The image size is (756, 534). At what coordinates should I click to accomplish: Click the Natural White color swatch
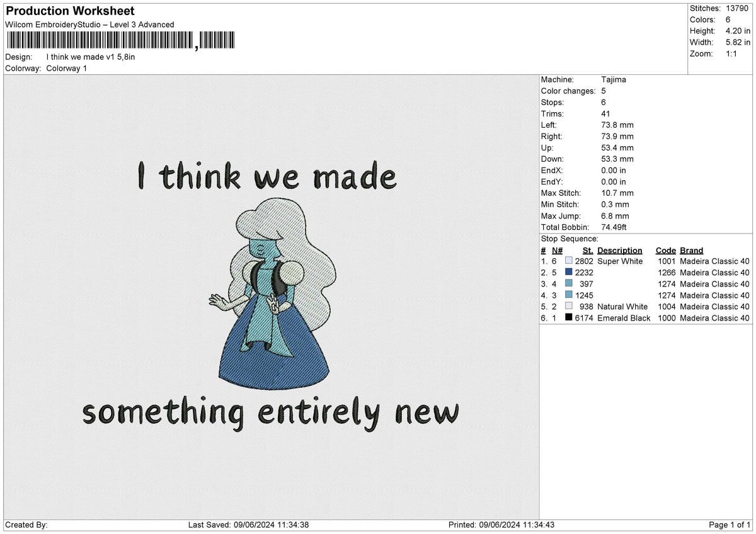(569, 306)
